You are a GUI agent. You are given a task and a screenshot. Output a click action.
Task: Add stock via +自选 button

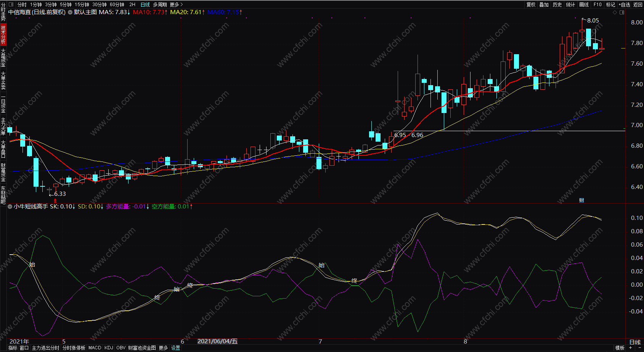[x=624, y=5]
